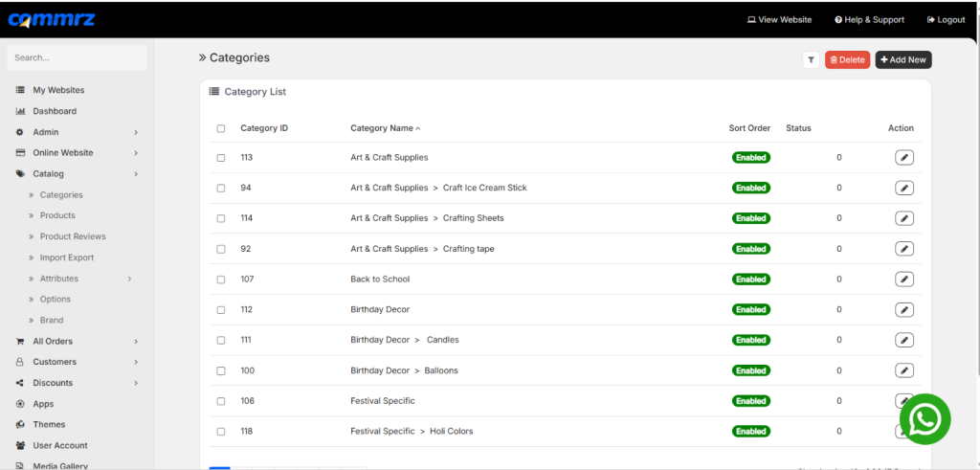
Task: Click the Category List header icon
Action: pos(213,91)
